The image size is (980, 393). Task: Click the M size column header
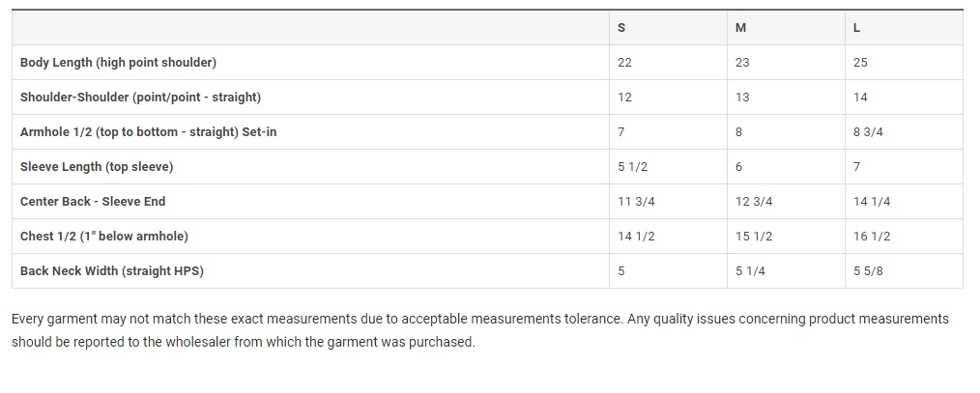pos(740,27)
